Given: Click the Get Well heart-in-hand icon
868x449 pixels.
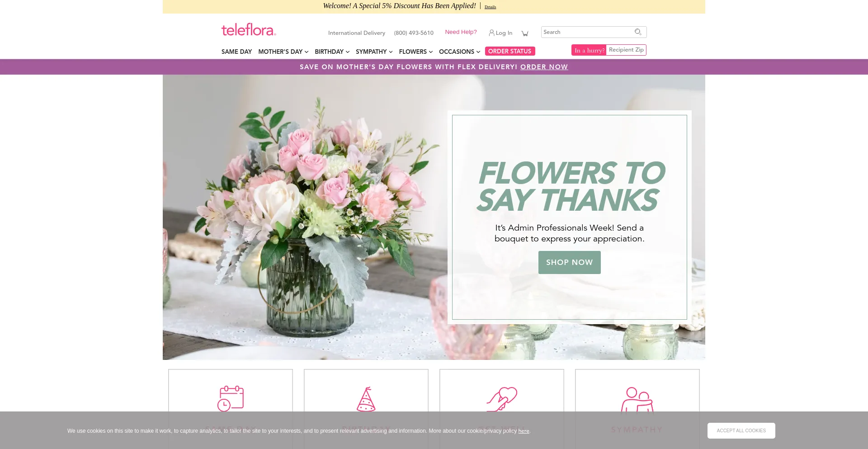Looking at the screenshot, I should (x=502, y=399).
